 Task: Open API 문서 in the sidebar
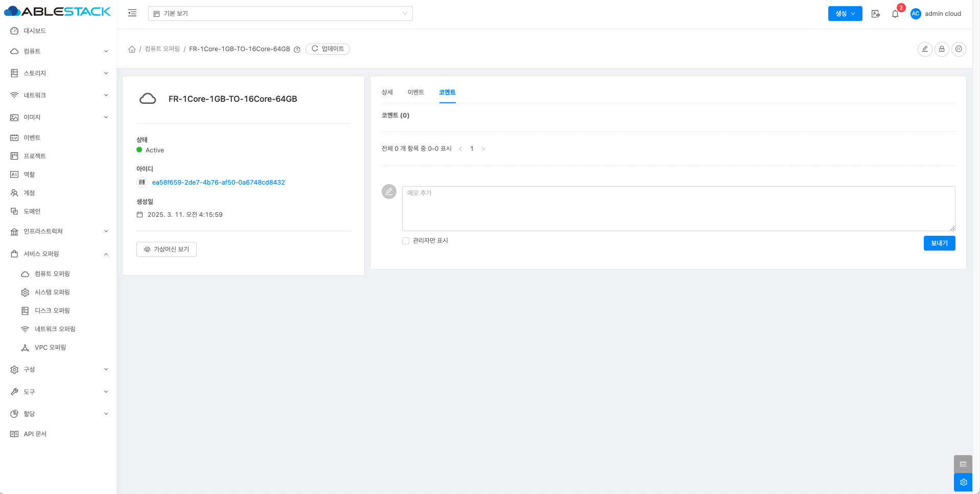tap(58, 434)
